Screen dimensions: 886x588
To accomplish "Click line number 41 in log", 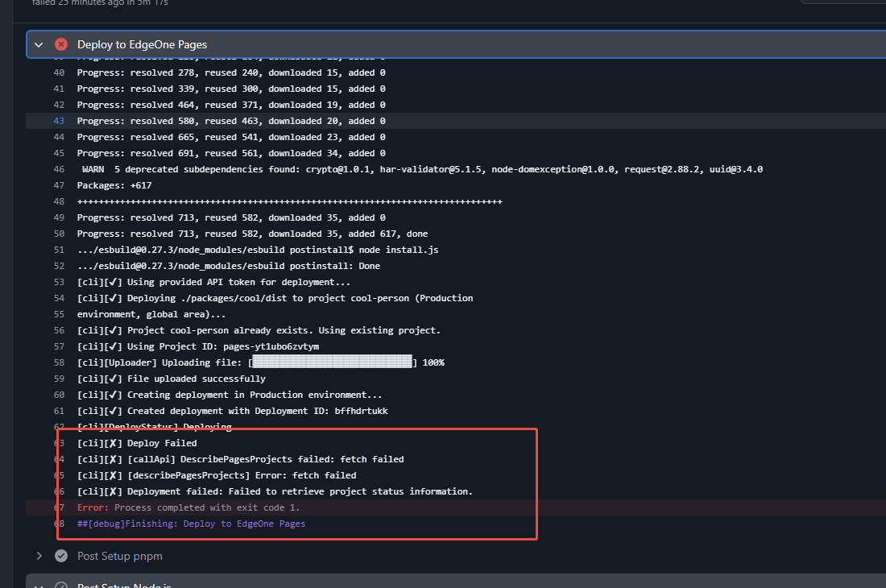I will [x=59, y=89].
